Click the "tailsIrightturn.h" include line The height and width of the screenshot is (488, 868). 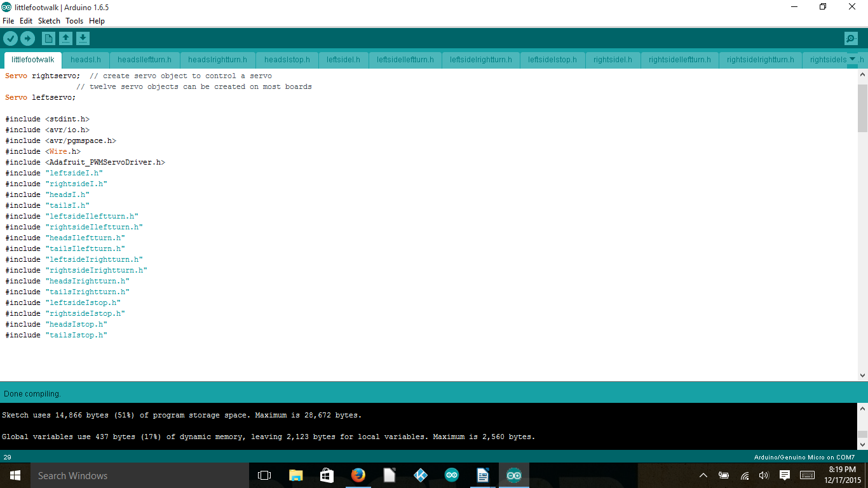coord(67,292)
